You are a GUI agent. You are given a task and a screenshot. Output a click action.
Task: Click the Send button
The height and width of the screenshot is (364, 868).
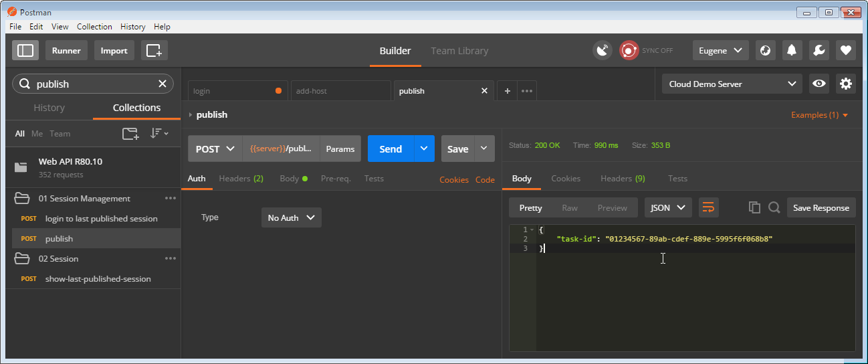[391, 149]
